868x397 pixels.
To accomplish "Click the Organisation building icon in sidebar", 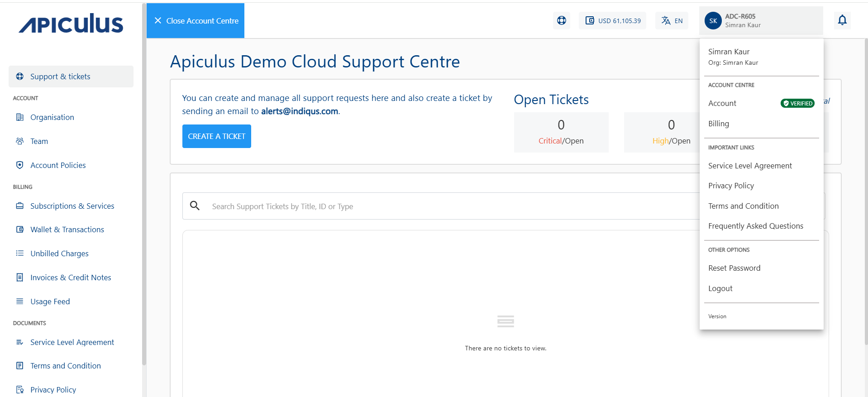I will [20, 117].
